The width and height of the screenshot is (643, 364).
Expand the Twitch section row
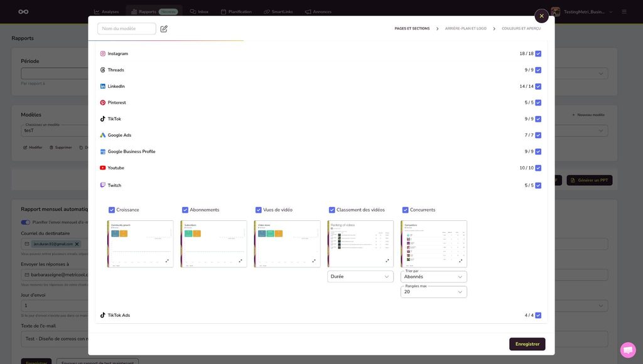click(321, 185)
